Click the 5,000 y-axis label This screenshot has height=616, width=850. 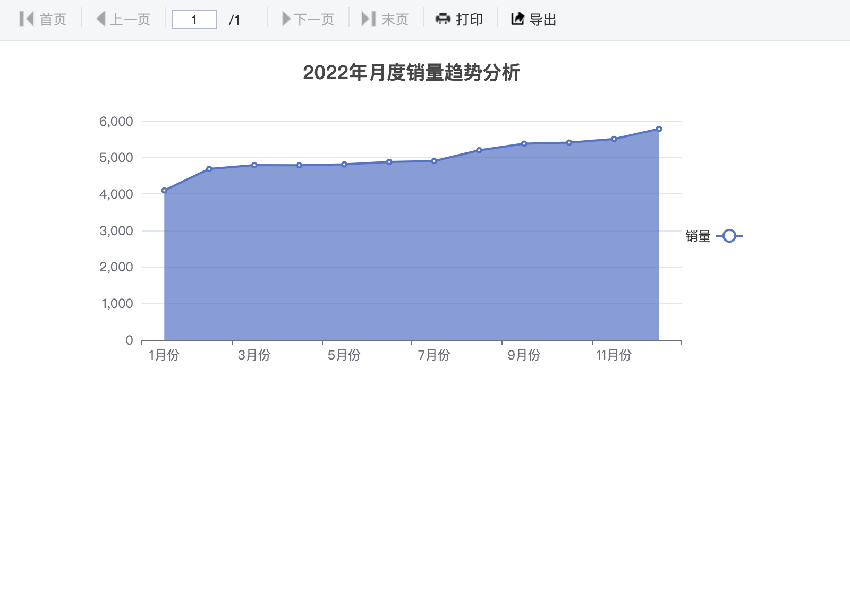[x=116, y=158]
